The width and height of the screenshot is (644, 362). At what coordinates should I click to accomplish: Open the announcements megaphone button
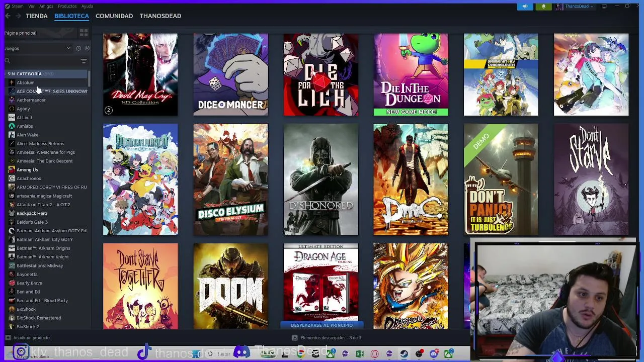click(525, 6)
